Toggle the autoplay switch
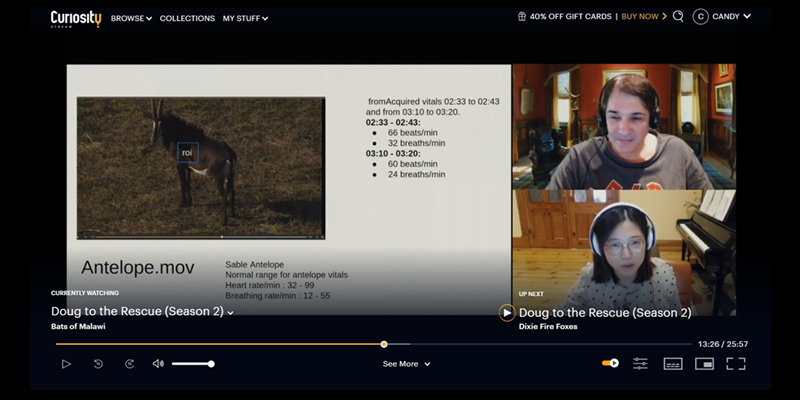Viewport: 800px width, 400px height. pos(610,363)
